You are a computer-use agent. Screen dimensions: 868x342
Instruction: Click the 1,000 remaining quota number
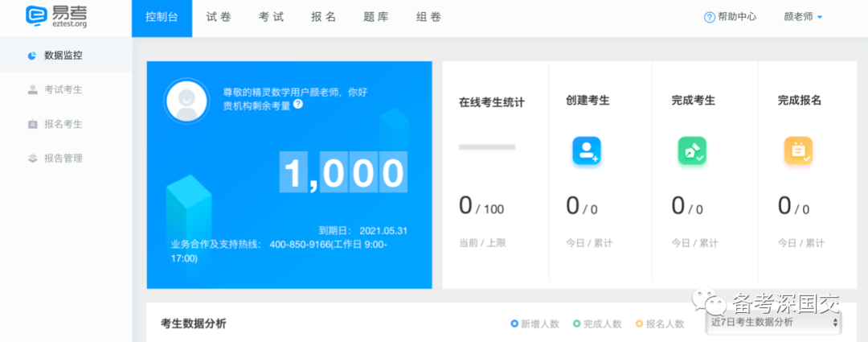click(x=344, y=173)
